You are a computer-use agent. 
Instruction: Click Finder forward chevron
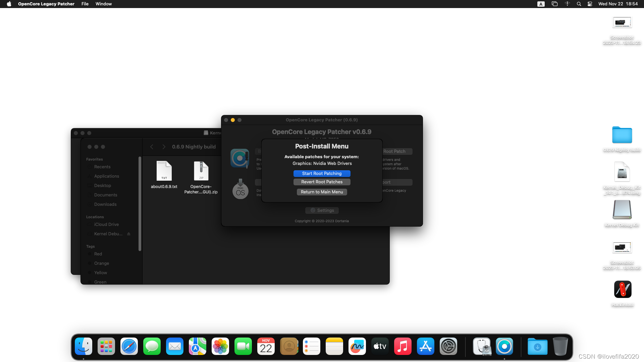pyautogui.click(x=164, y=147)
